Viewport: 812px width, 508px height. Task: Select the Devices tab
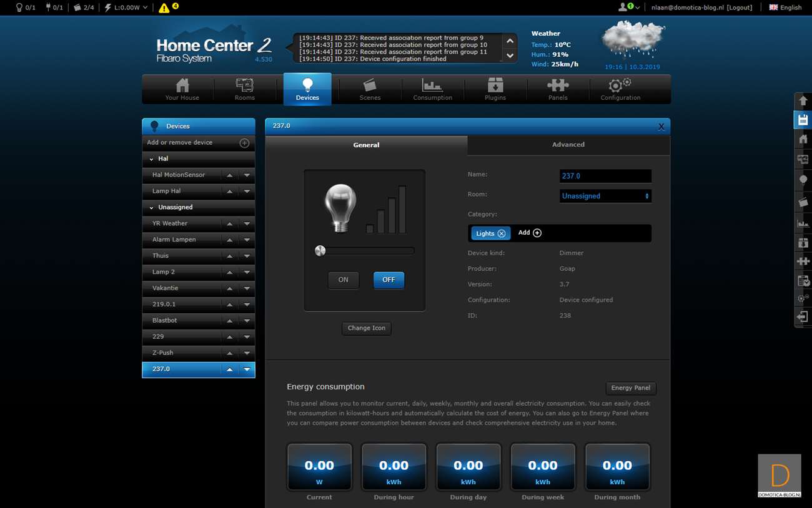(x=307, y=89)
